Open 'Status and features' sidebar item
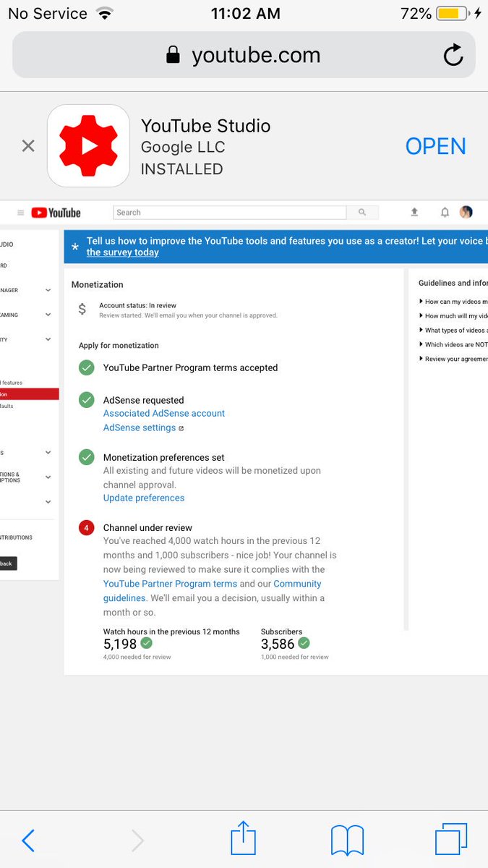Screen dimensions: 488x868 pyautogui.click(x=12, y=383)
